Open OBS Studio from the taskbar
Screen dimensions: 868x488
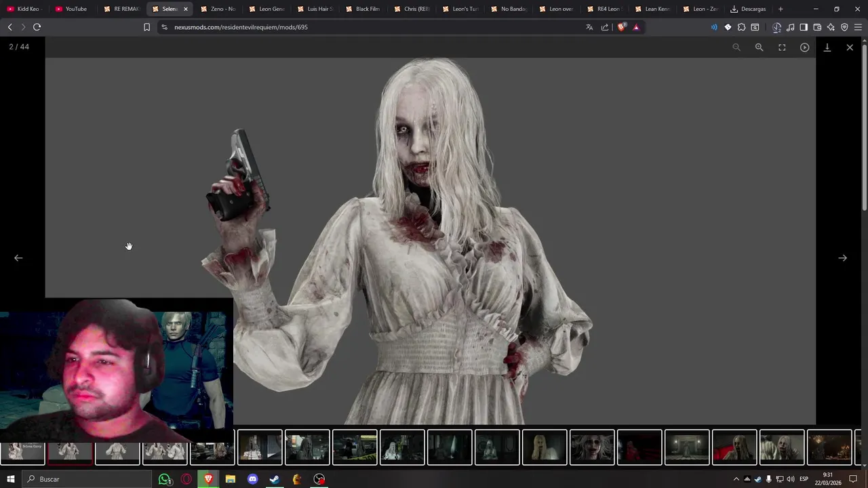tap(319, 479)
